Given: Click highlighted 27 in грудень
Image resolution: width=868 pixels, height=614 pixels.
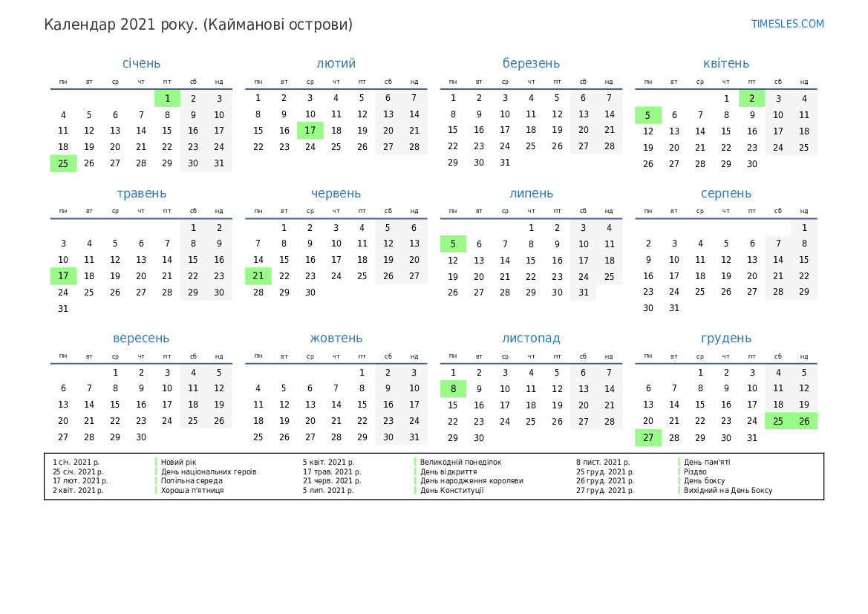Looking at the screenshot, I should (647, 438).
